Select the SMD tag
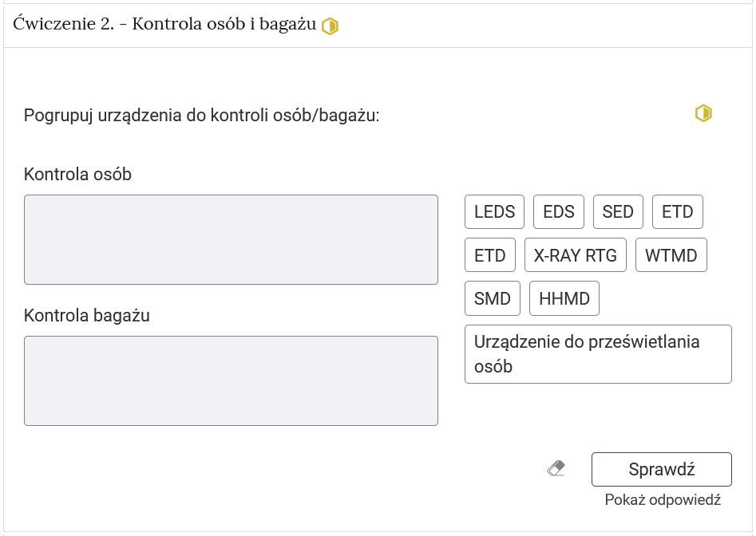Screen dimensions: 756x536 (x=493, y=298)
